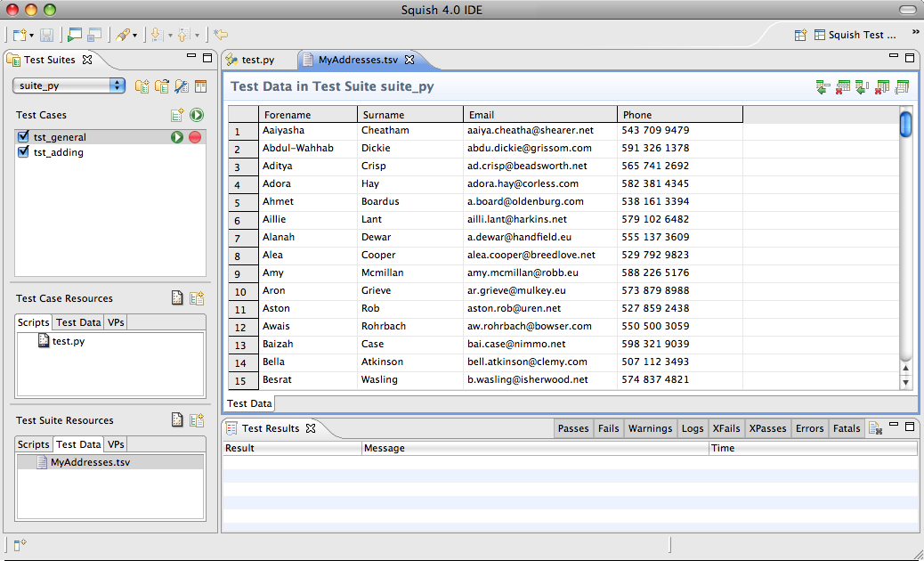The width and height of the screenshot is (924, 561).
Task: Save with the disk icon in the toolbar
Action: tap(45, 36)
